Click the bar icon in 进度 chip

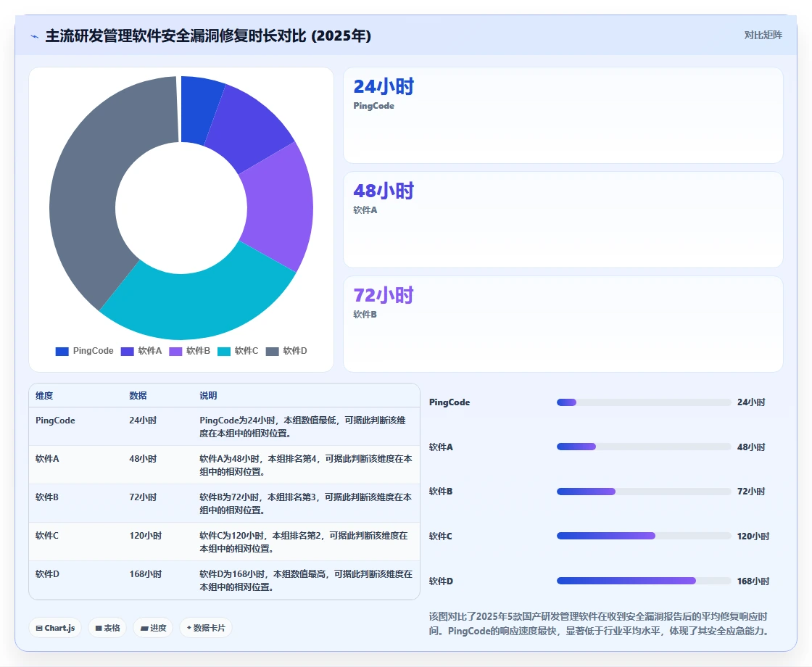tap(144, 628)
